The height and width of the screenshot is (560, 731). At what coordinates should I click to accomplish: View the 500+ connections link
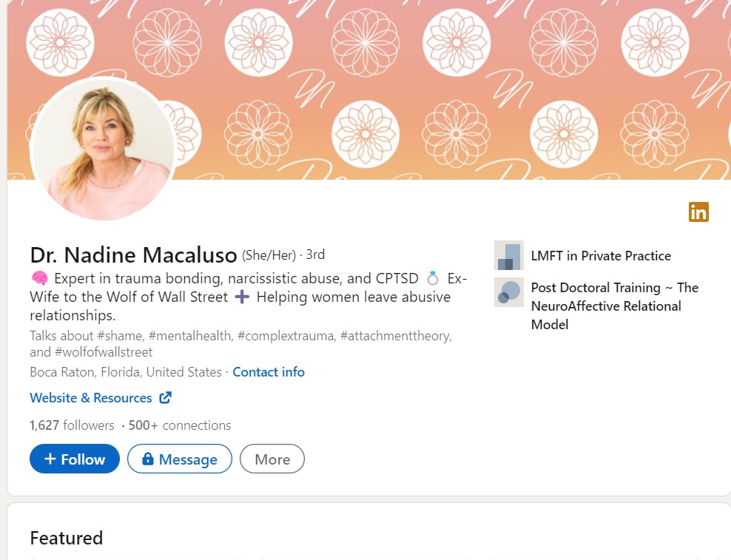coord(180,425)
